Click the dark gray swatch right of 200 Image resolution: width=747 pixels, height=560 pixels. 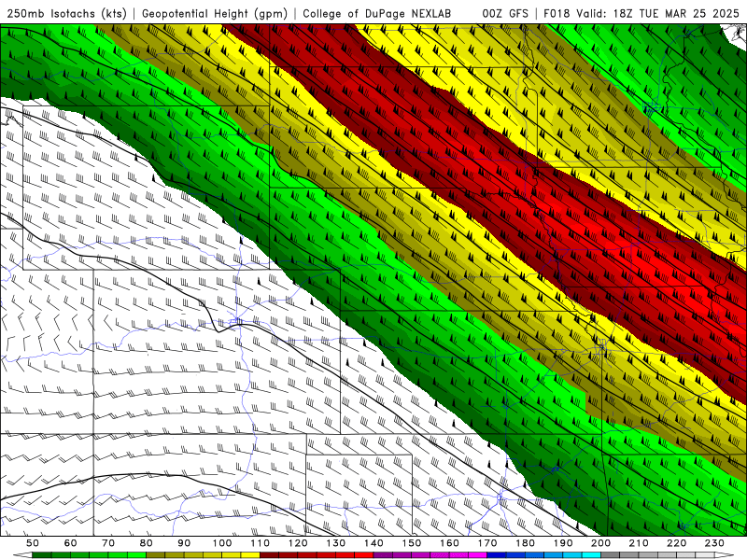(611, 554)
